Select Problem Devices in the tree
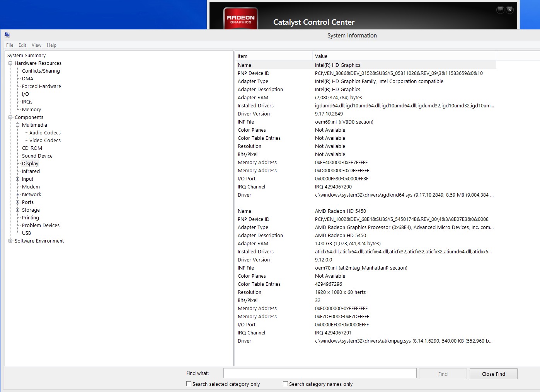Viewport: 540px width, 392px height. coord(41,225)
